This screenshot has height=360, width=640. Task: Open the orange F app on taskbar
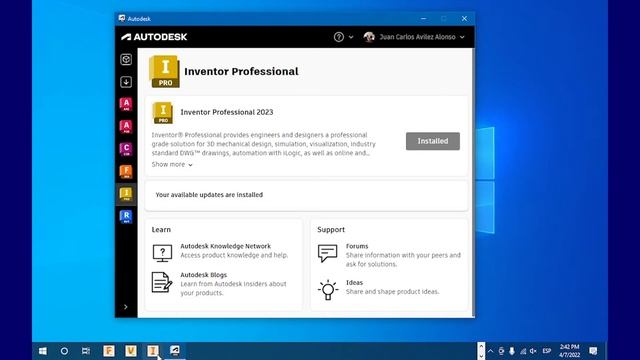click(x=109, y=351)
